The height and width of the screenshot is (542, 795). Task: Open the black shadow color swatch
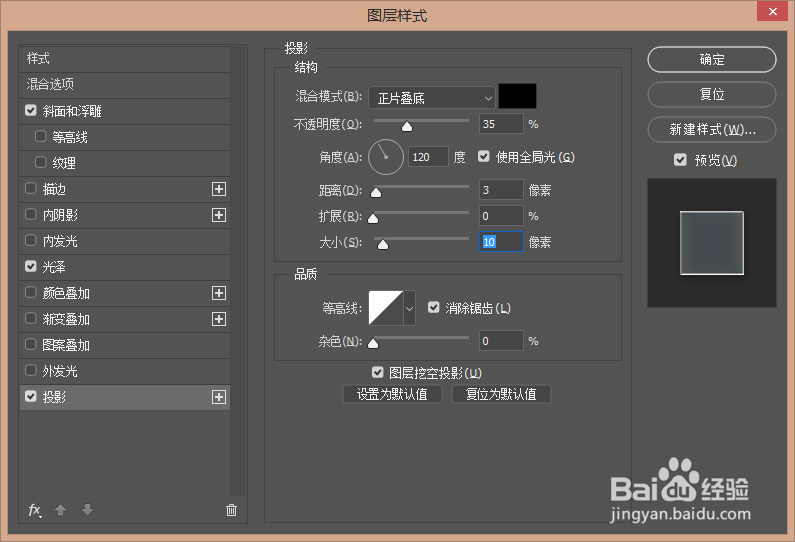coord(518,96)
